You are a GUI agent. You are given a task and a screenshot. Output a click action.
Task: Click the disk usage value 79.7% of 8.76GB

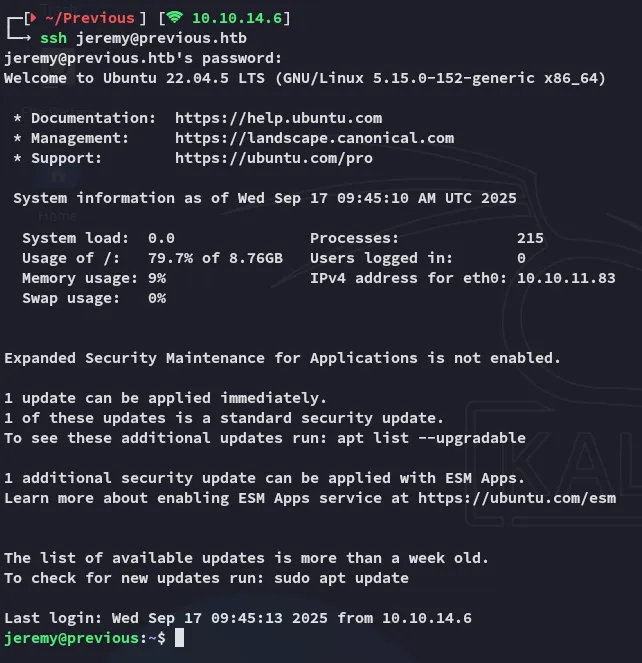[x=215, y=258]
